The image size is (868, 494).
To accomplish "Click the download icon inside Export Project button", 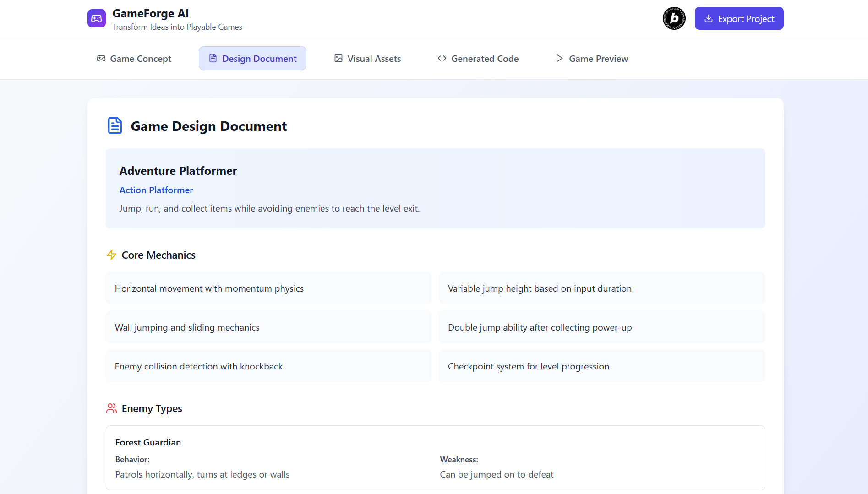I will 709,18.
